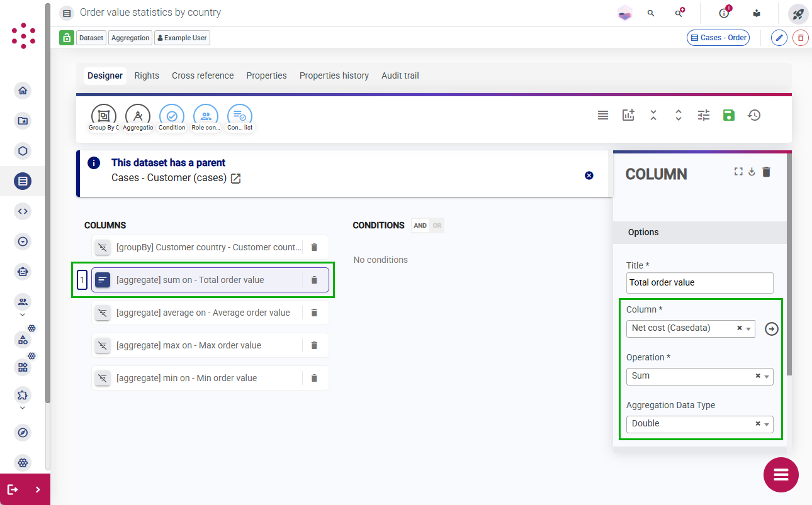Screen dimensions: 812x505
Task: Click the list lines toolbar icon
Action: (x=603, y=115)
